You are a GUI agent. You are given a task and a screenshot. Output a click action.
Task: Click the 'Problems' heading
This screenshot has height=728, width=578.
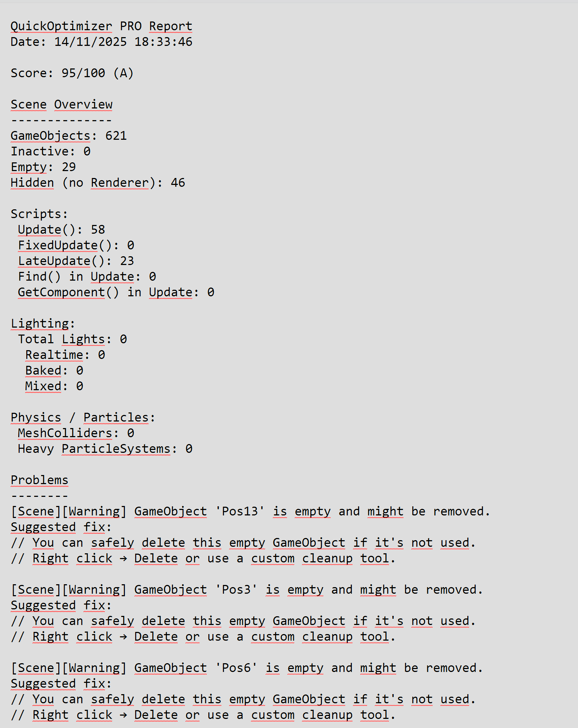[39, 480]
